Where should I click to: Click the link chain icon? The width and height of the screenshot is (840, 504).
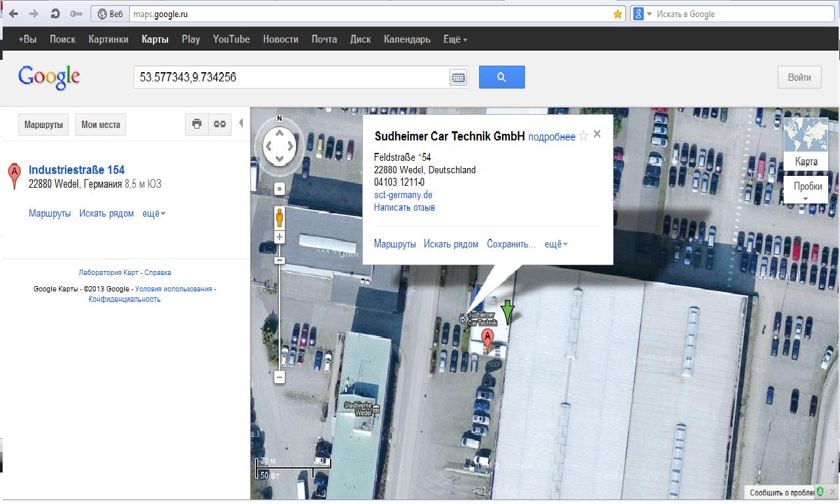(220, 124)
